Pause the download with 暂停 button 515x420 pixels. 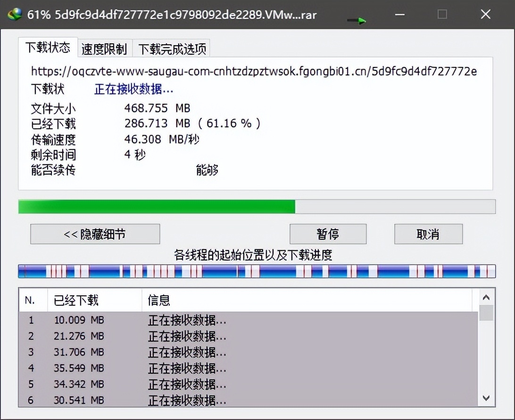[x=328, y=234]
